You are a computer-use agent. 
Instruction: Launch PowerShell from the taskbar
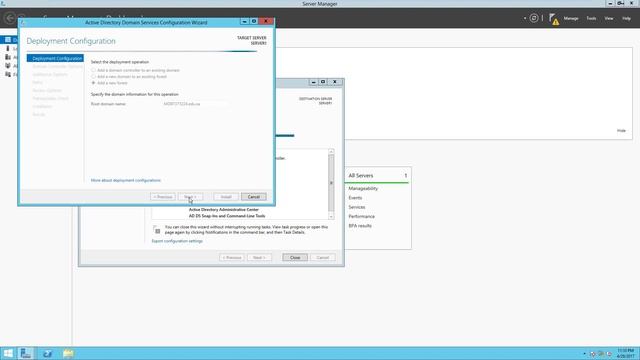click(x=47, y=353)
